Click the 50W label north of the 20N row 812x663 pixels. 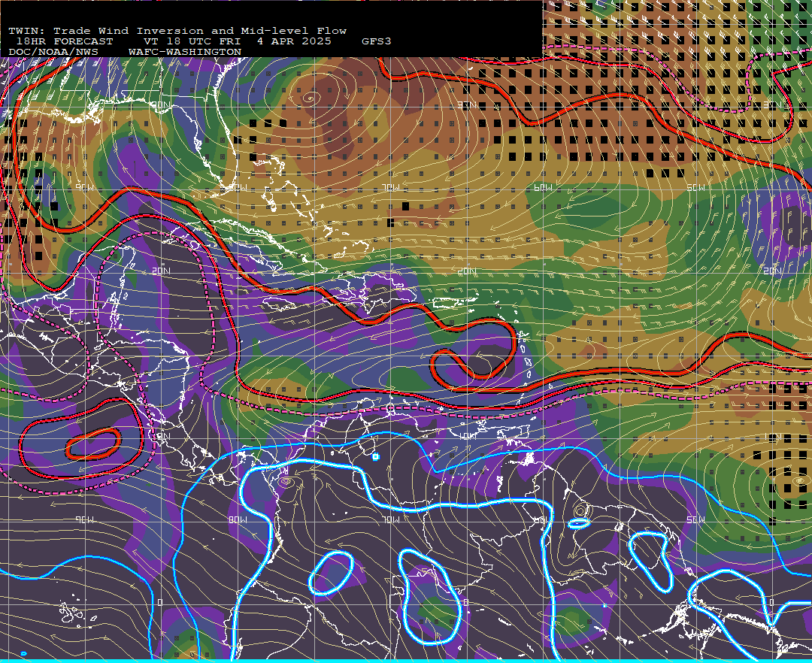click(x=696, y=187)
